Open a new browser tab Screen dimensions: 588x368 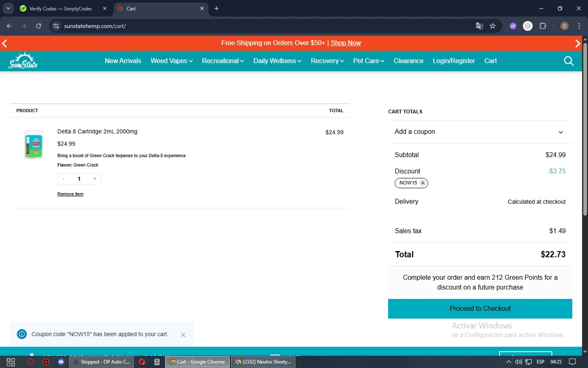[216, 8]
